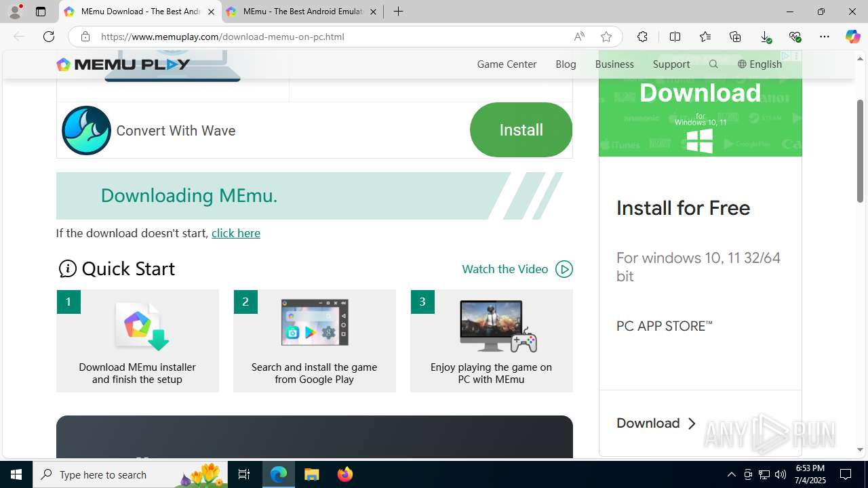Open a new browser tab
Viewport: 868px width, 488px height.
pyautogui.click(x=398, y=12)
